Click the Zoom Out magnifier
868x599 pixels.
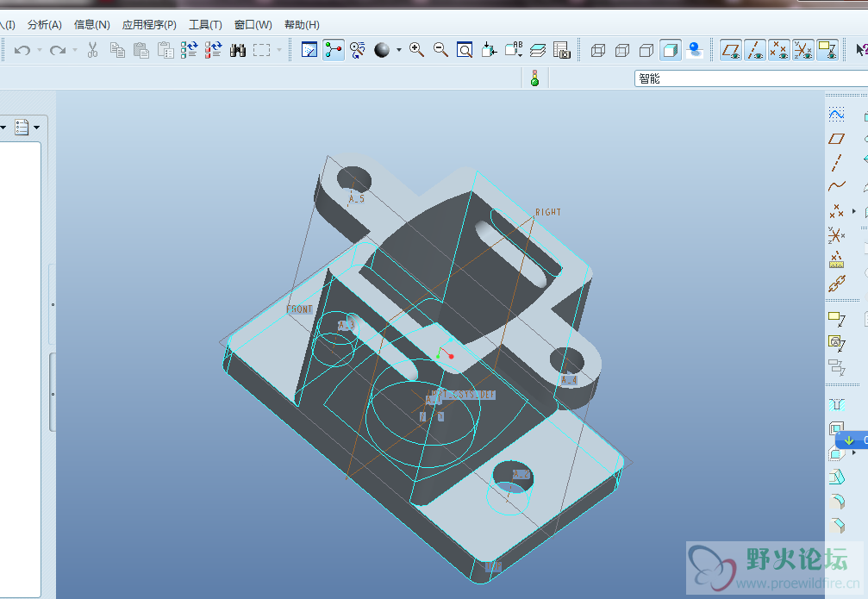[440, 50]
